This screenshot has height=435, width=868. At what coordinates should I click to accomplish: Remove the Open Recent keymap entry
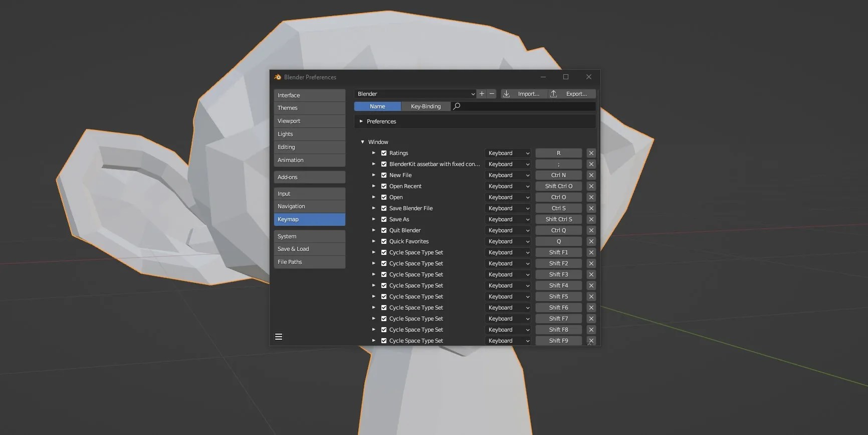(591, 186)
